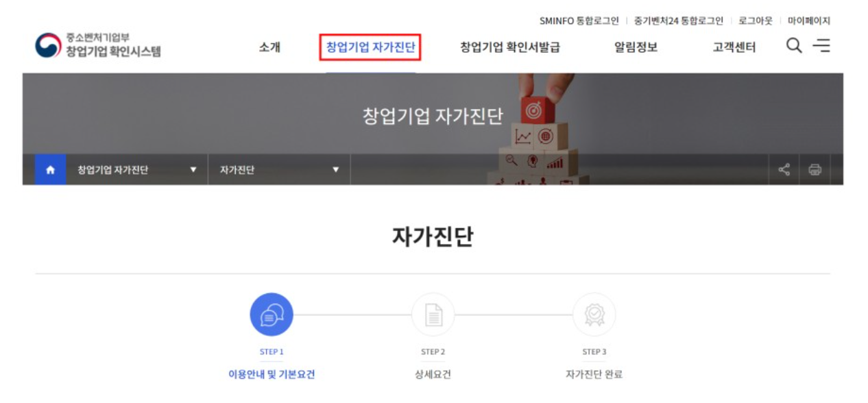This screenshot has height=403, width=868.
Task: Open the search magnifier icon
Action: (x=794, y=46)
